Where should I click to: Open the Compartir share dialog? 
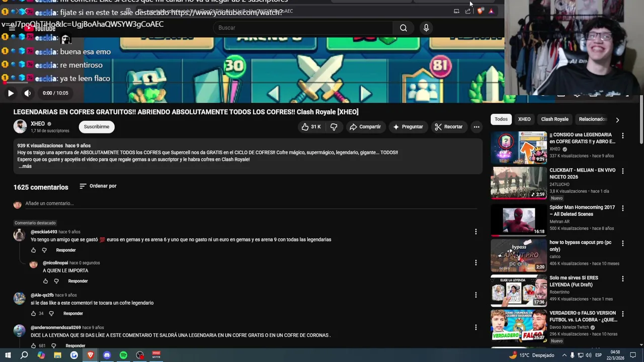(365, 127)
